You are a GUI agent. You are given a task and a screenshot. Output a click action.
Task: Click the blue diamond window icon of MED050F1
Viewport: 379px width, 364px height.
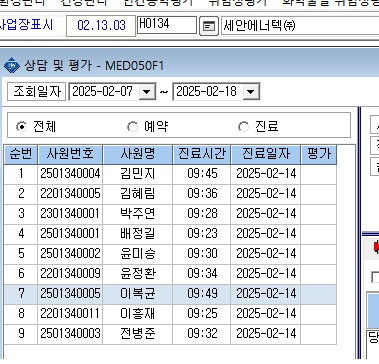pos(12,65)
